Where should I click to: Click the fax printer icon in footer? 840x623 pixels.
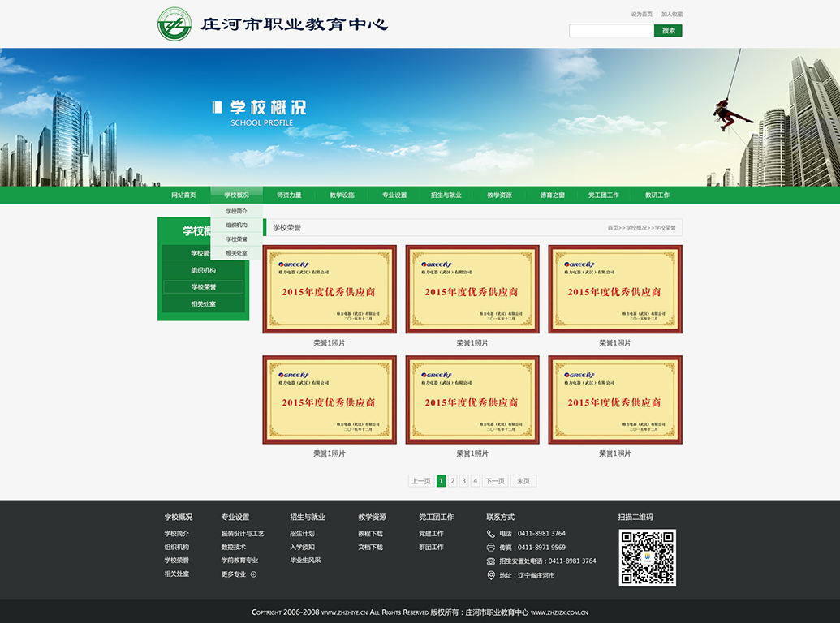[x=490, y=548]
